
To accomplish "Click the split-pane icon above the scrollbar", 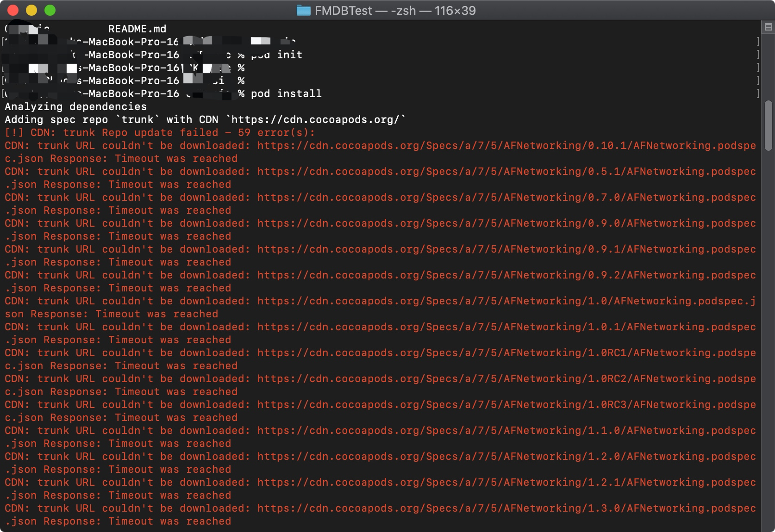I will tap(767, 28).
